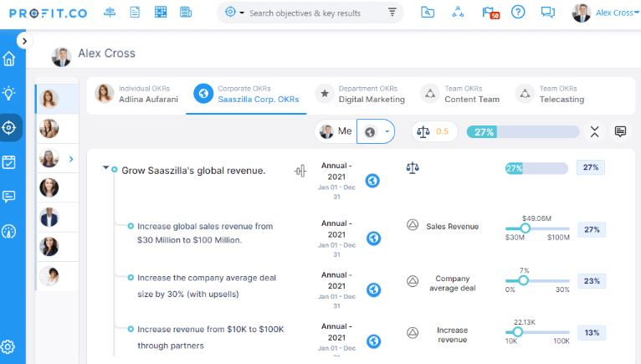Click the weight scale icon on objective row
Screen dimensions: 641x364
413,167
